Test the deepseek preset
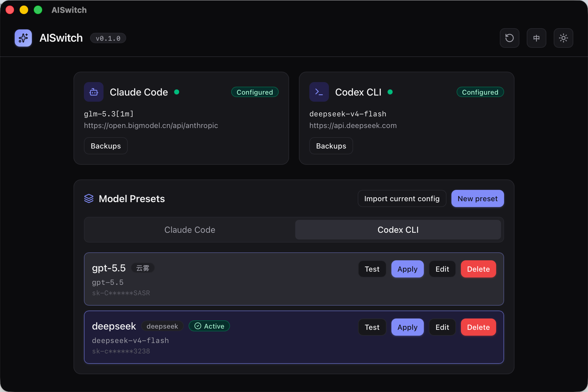Screen dimensions: 588x392 pos(372,327)
